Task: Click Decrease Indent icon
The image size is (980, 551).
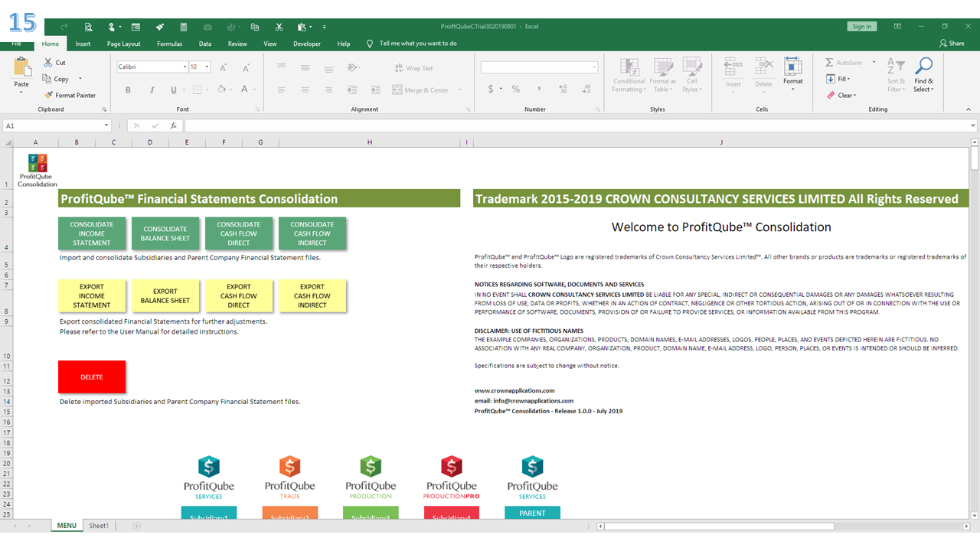Action: click(x=352, y=90)
